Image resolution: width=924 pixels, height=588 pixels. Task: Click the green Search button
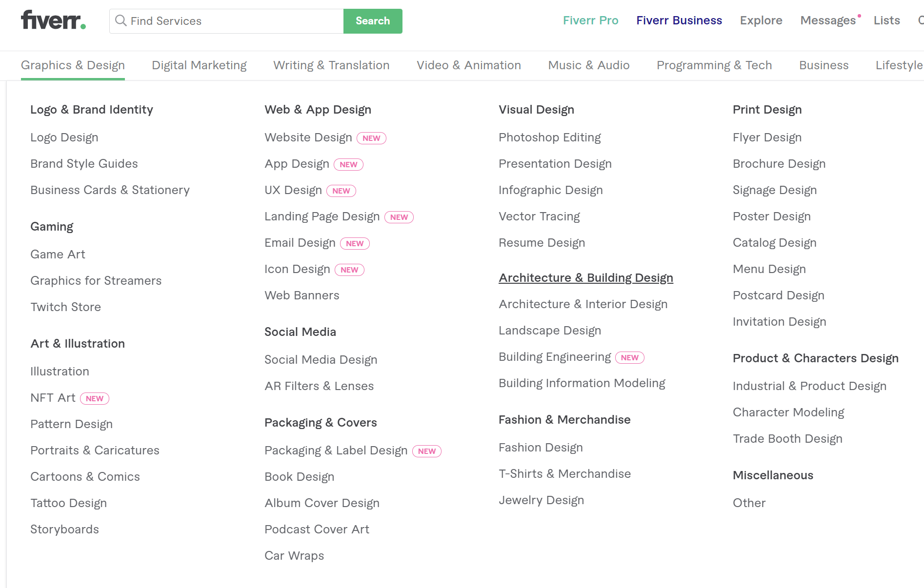[x=373, y=21]
